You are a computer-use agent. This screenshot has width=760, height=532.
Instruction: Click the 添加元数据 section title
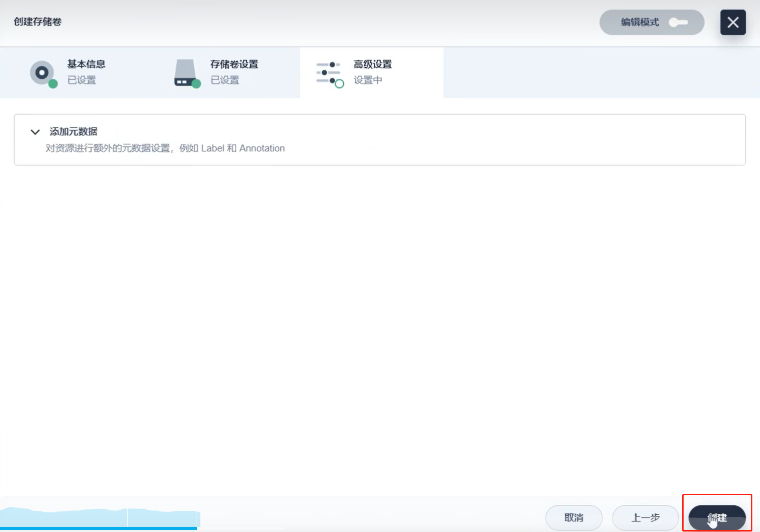click(x=74, y=132)
